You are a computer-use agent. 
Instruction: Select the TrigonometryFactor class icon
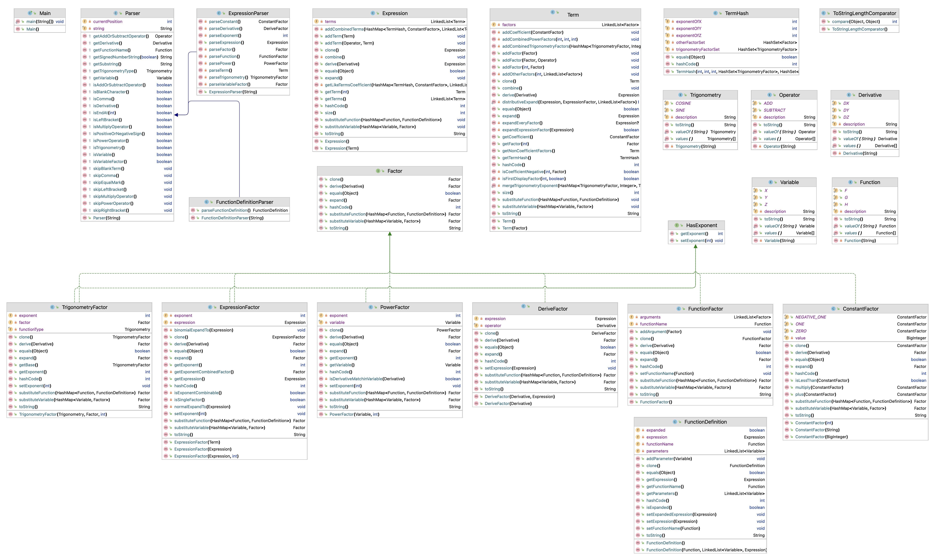coord(52,307)
